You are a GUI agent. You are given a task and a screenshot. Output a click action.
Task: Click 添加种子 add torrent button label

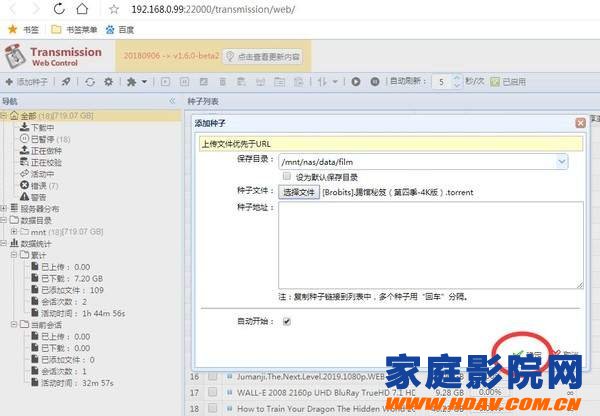pos(32,82)
